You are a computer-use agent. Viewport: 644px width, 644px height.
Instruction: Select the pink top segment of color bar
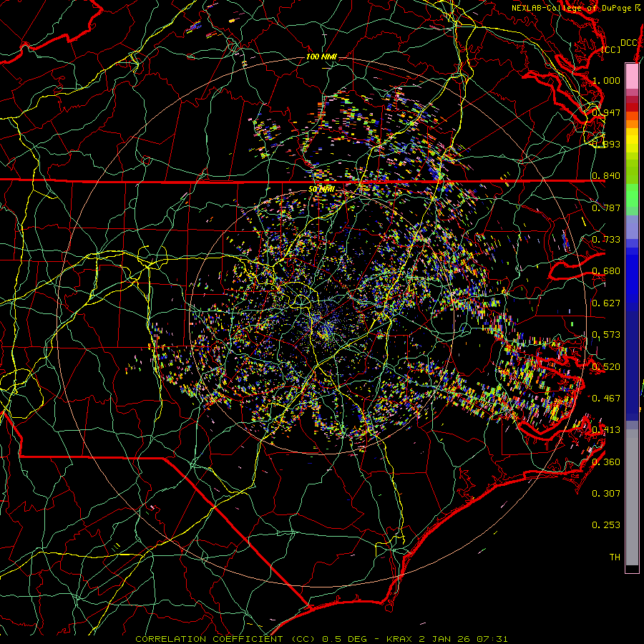coord(632,76)
